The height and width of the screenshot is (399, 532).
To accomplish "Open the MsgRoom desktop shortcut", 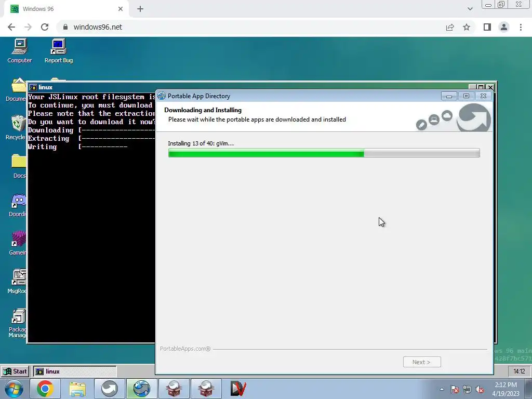I will coord(17,281).
